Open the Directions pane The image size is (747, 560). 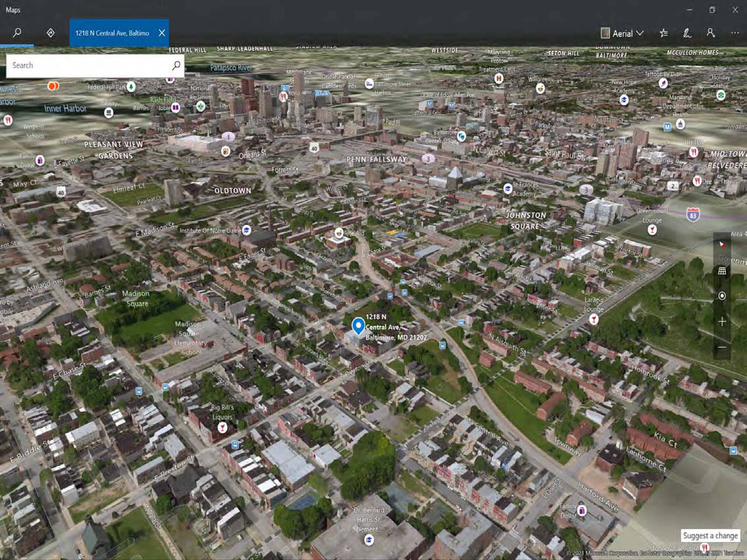pyautogui.click(x=50, y=33)
